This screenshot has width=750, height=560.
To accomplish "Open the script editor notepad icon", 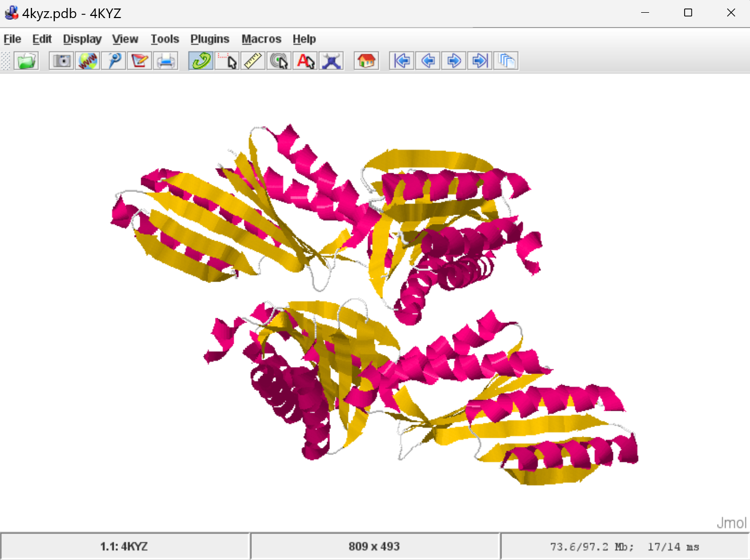I will pos(140,61).
